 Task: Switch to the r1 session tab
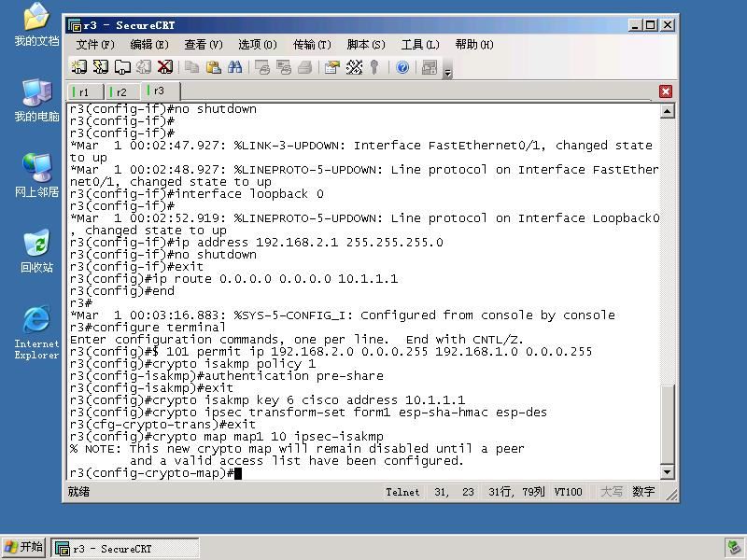coord(86,91)
